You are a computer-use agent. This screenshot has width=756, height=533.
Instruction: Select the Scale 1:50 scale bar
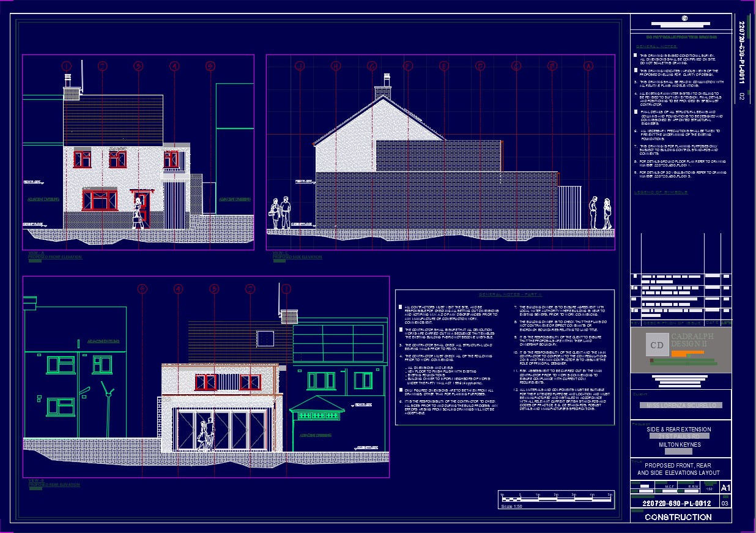pos(555,499)
